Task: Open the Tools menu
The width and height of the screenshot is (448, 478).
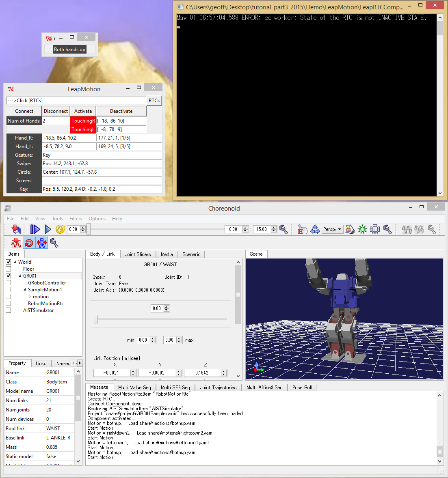Action: 57,219
